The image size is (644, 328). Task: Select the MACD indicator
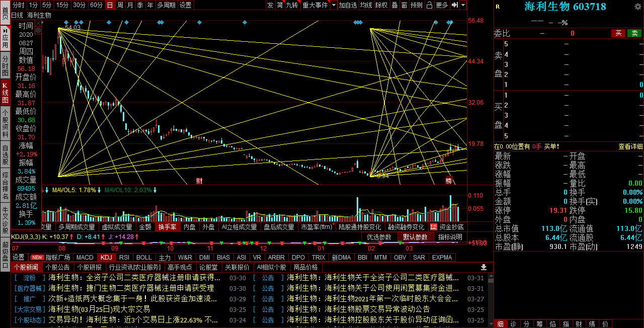tap(85, 257)
